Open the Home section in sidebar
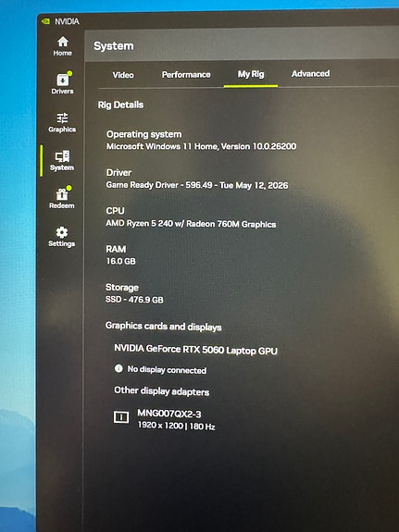The width and height of the screenshot is (399, 532). (x=62, y=46)
